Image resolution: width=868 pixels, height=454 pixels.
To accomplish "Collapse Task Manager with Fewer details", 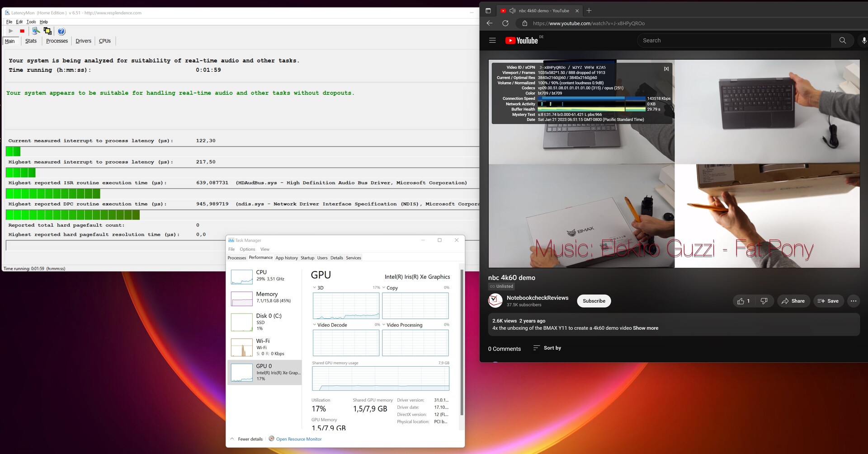I will click(246, 439).
